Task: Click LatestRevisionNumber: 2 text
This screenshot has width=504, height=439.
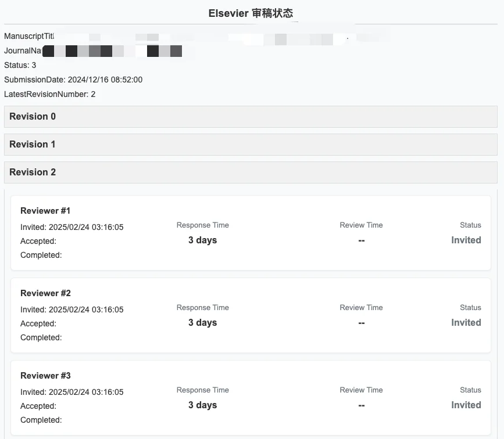Action: point(50,94)
